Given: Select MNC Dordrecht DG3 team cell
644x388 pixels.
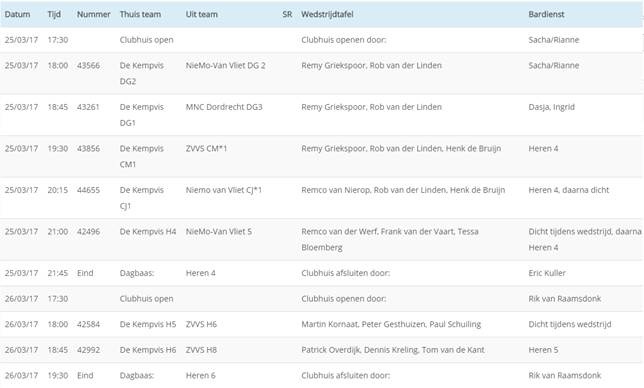Looking at the screenshot, I should click(x=224, y=107).
